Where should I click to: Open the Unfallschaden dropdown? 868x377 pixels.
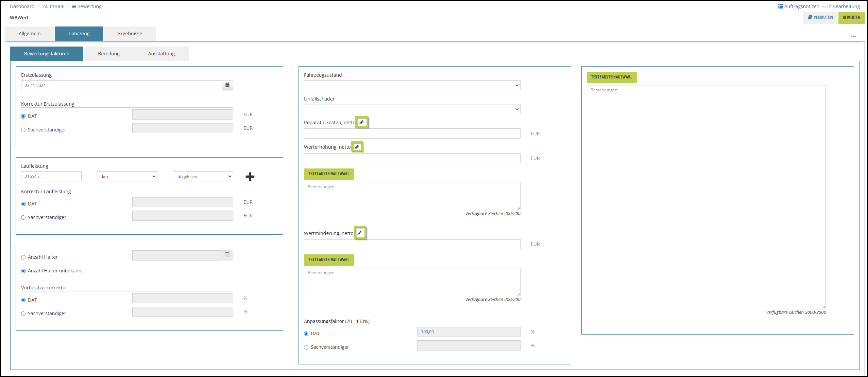[412, 109]
